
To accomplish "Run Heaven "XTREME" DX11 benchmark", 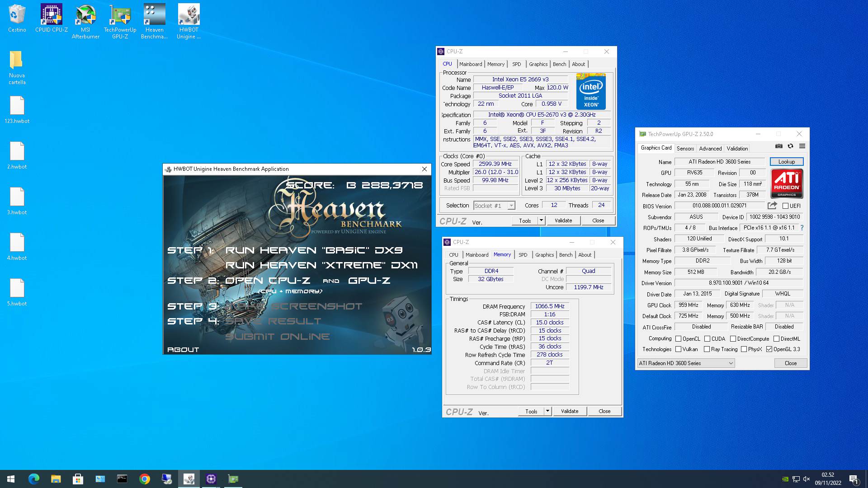I will tap(321, 265).
